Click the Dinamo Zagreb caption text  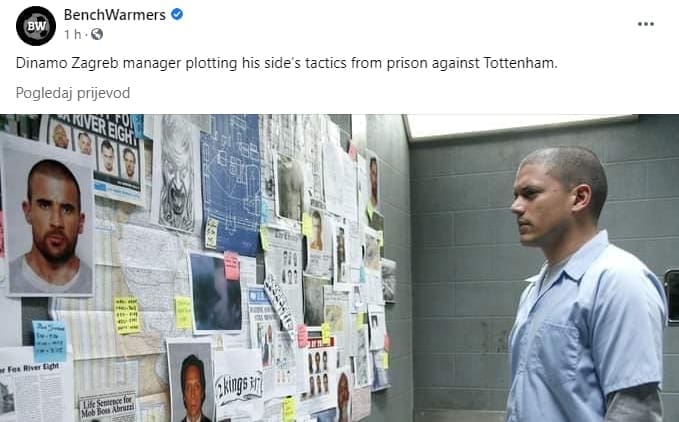point(286,63)
